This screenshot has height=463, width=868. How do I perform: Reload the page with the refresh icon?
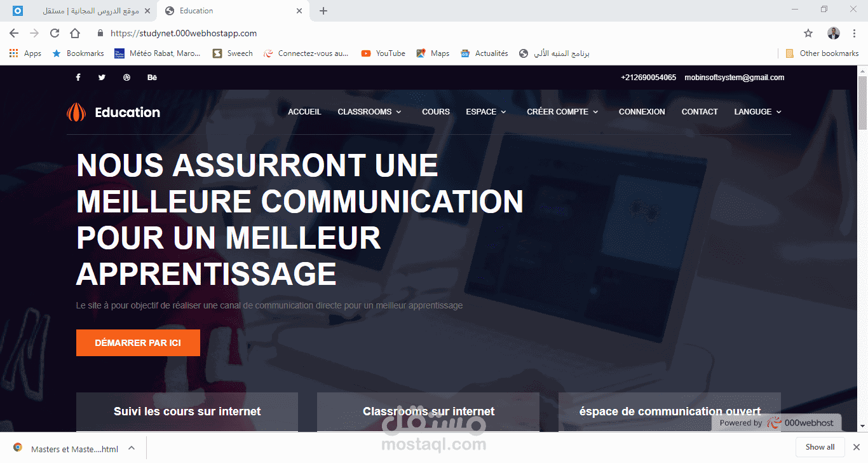click(x=55, y=33)
